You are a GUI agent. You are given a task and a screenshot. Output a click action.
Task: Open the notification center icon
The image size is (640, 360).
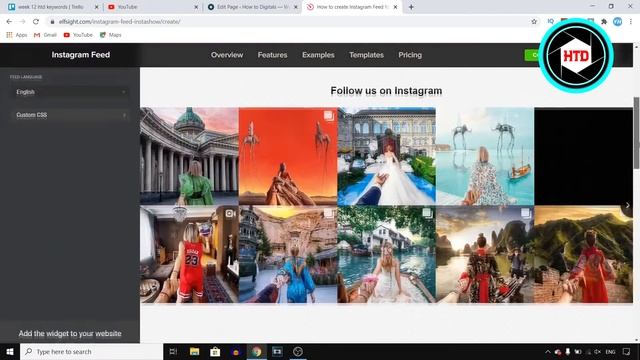[x=627, y=351]
